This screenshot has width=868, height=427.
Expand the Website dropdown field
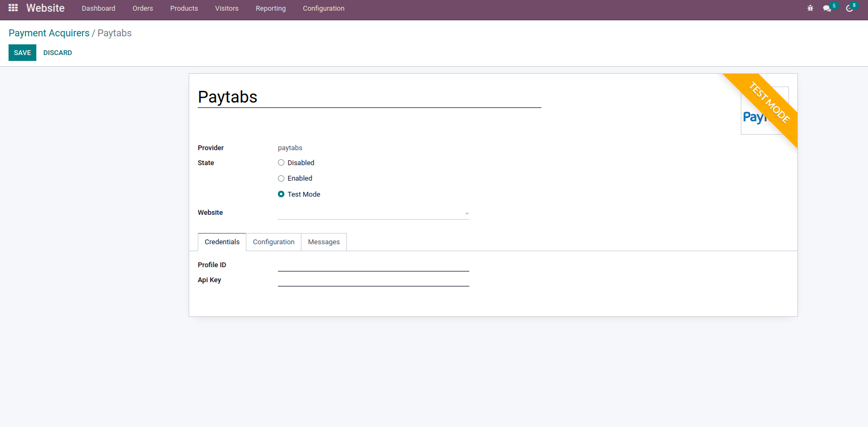coord(374,213)
